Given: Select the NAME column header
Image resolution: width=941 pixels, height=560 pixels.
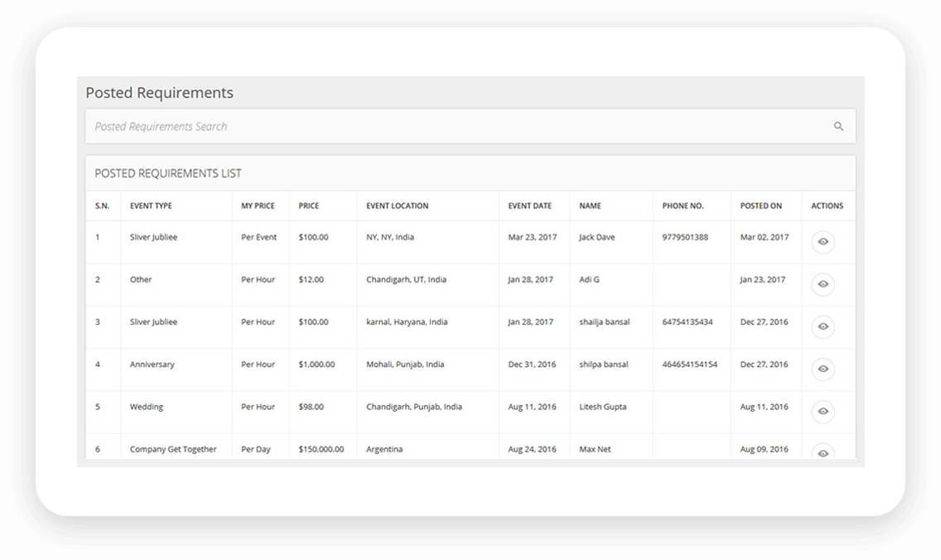Looking at the screenshot, I should [589, 205].
